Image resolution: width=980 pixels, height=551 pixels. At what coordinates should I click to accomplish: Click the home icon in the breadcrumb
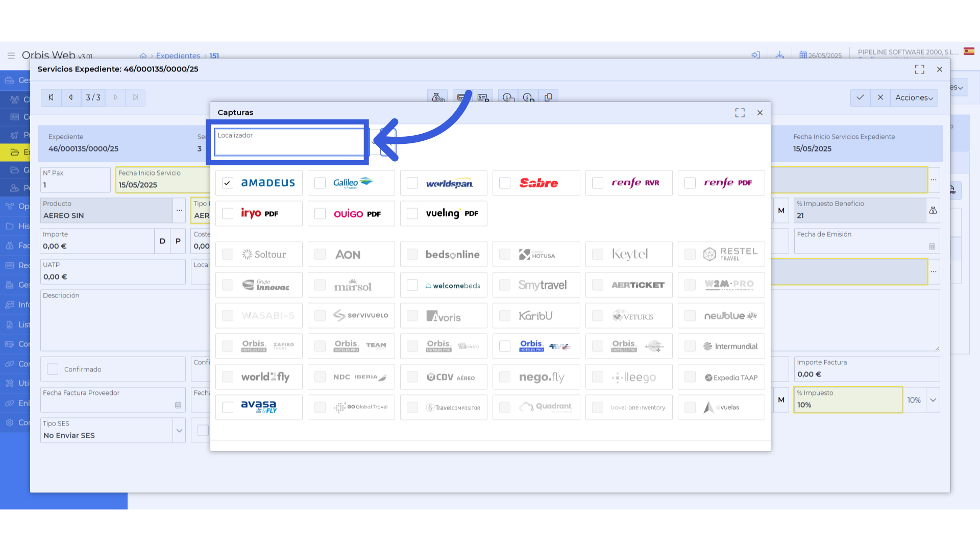143,56
